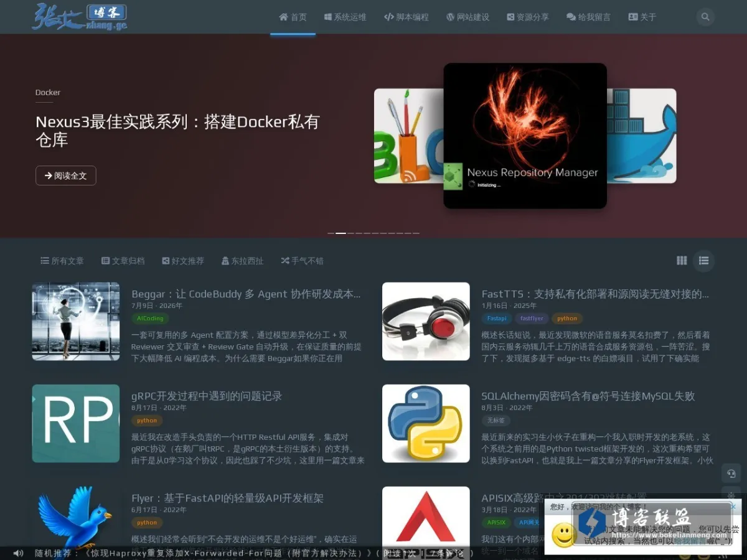Click the 无标签 tag
The width and height of the screenshot is (747, 560).
(x=496, y=420)
